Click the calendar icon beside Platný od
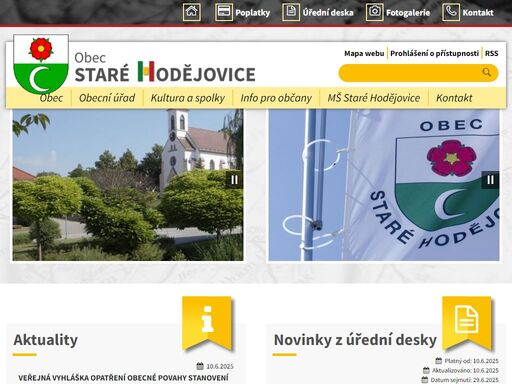This screenshot has height=384, width=512. [x=439, y=361]
